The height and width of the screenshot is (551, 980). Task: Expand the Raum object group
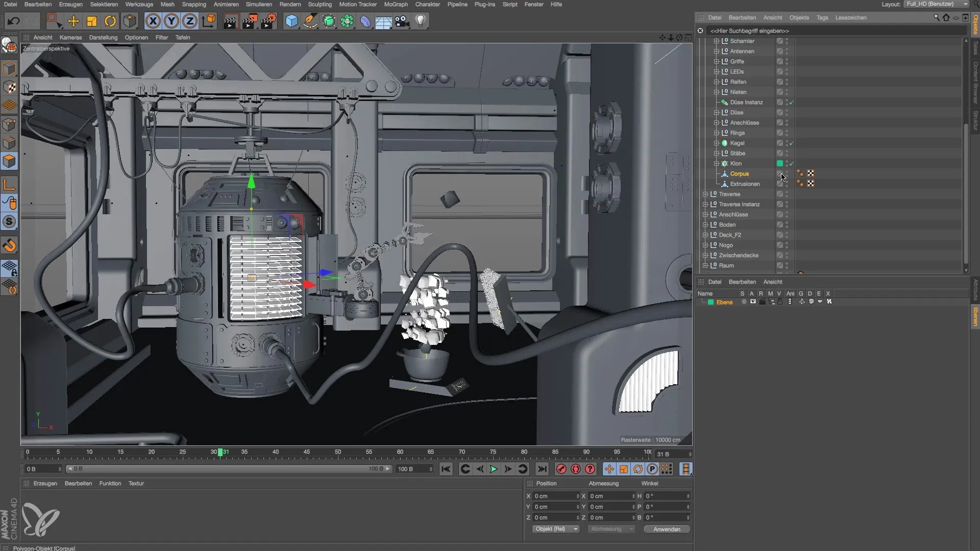[705, 265]
